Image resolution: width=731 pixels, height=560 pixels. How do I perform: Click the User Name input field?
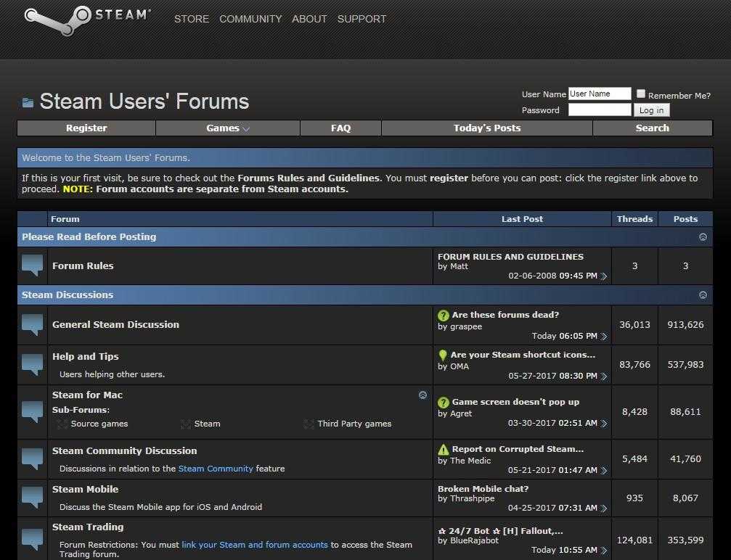click(600, 94)
